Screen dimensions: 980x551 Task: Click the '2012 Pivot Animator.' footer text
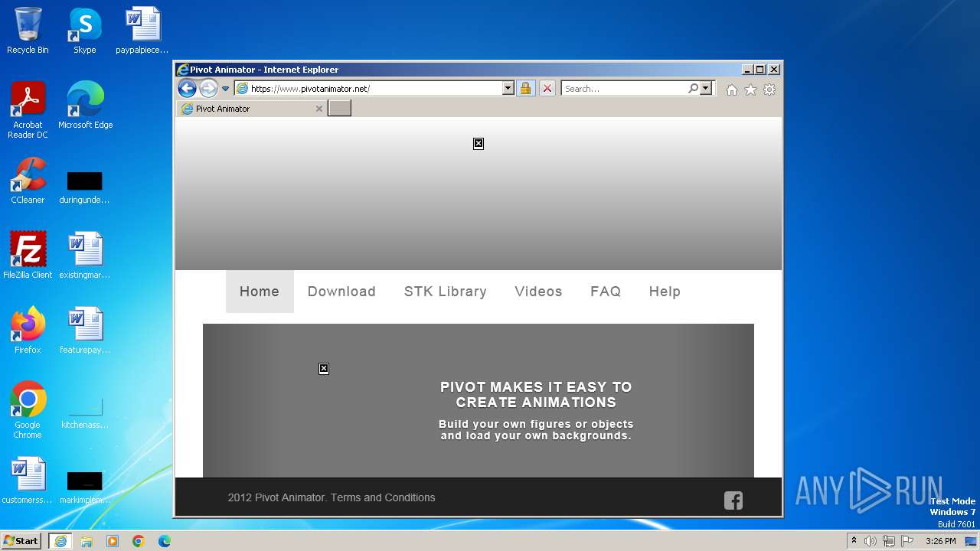tap(277, 497)
